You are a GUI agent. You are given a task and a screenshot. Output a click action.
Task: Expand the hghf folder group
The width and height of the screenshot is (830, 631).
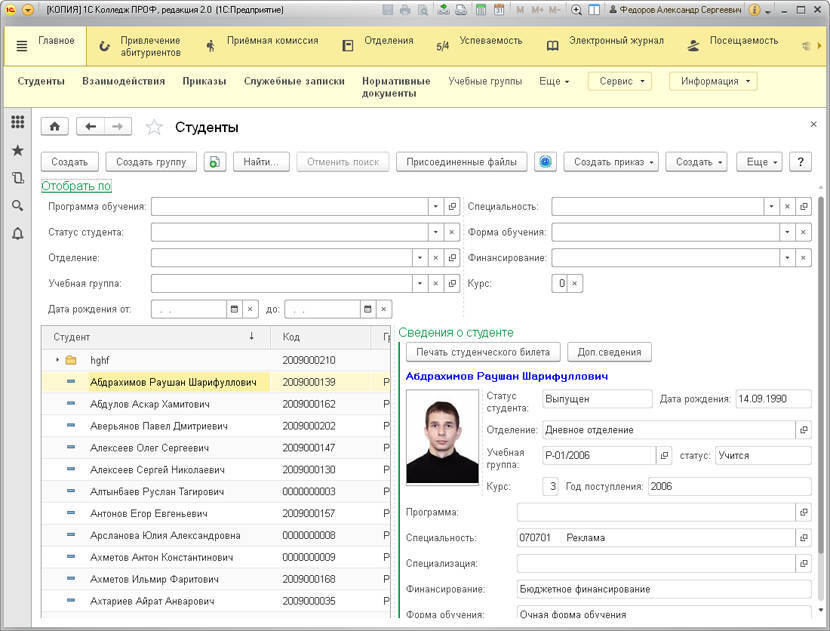58,360
